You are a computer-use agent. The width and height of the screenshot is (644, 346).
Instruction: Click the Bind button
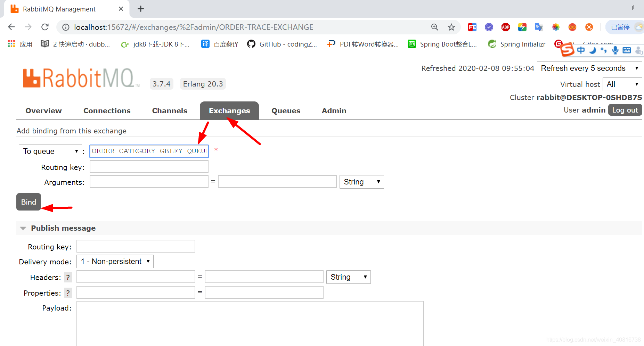(x=28, y=202)
